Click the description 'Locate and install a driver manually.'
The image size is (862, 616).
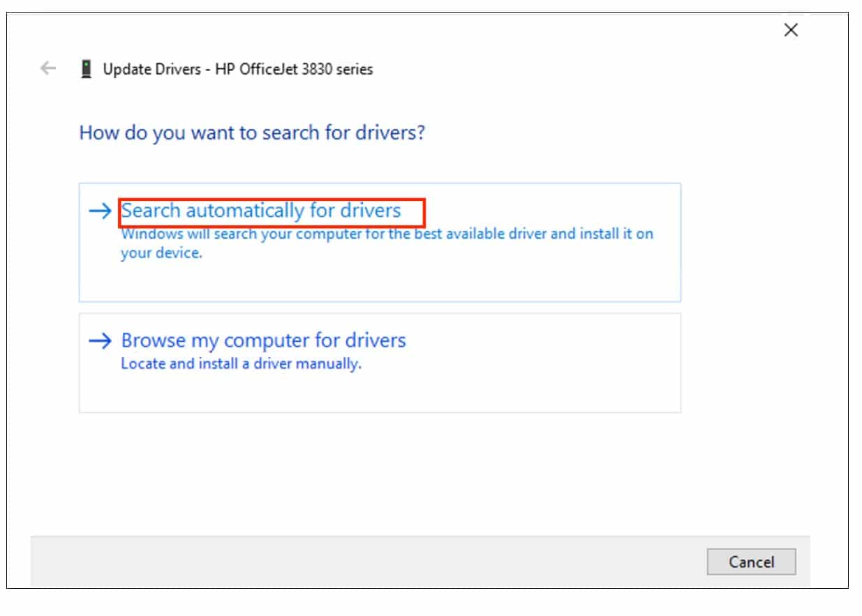tap(241, 363)
